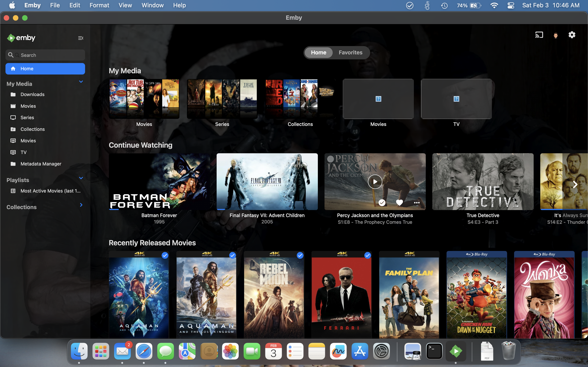Open three-dots menu on Percy Jackson card
588x367 pixels.
(417, 203)
